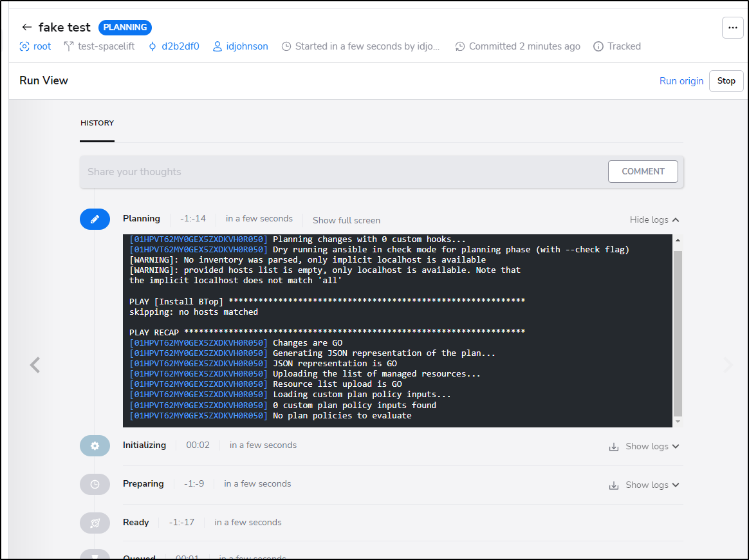Image resolution: width=749 pixels, height=560 pixels.
Task: Click the Preparing stage title
Action: click(x=143, y=483)
